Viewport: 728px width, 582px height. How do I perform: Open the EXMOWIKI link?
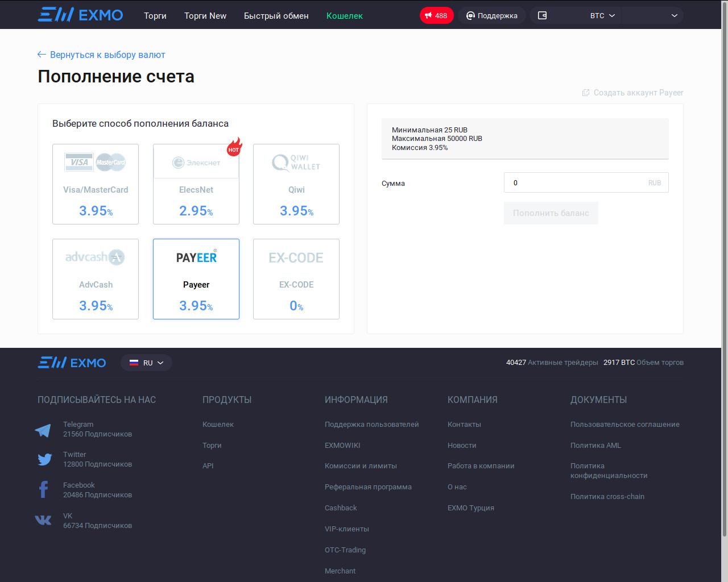[x=342, y=446]
